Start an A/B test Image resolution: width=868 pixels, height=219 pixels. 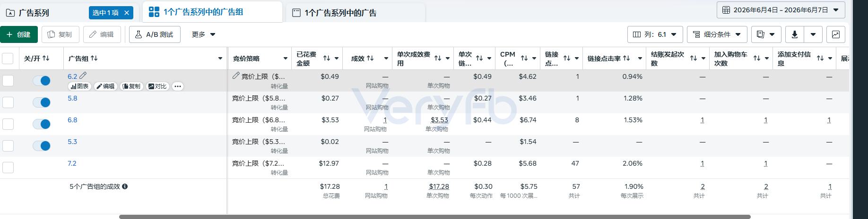click(155, 34)
